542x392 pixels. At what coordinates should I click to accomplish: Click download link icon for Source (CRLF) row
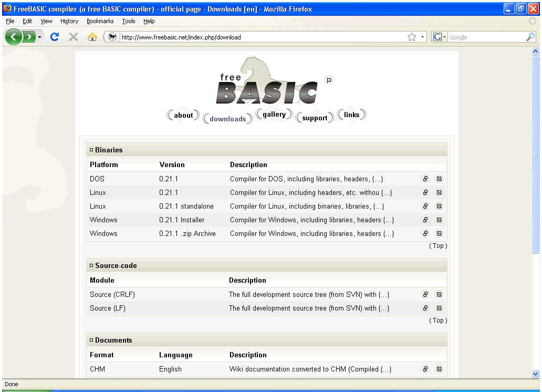point(425,294)
